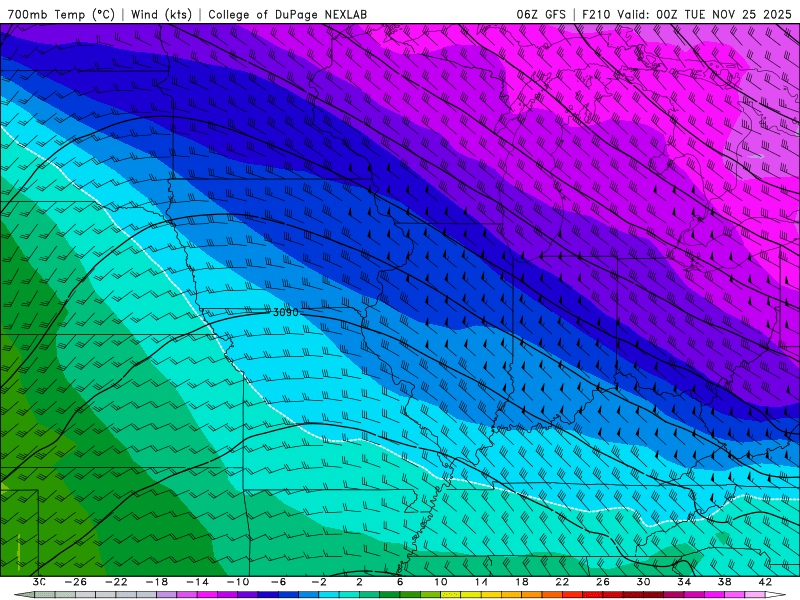This screenshot has height=600, width=800.
Task: Click the '34' colorbar scale label
Action: (x=684, y=582)
